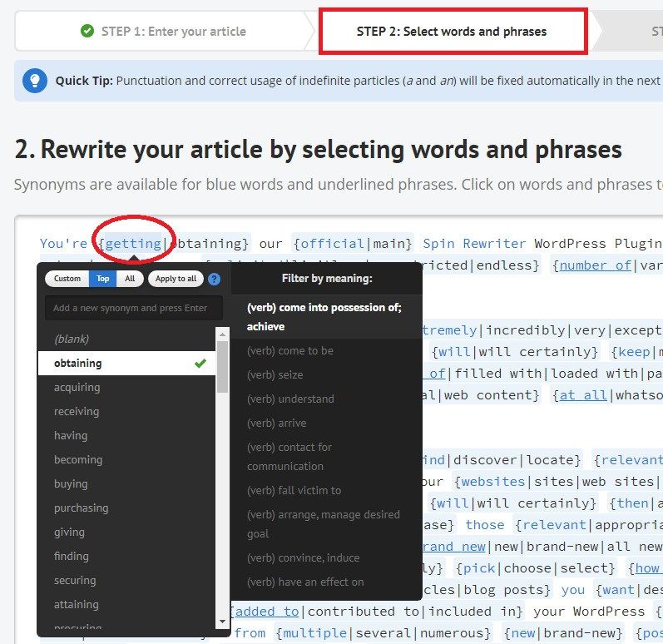Filter by meaning '(verb) come to be'

[290, 350]
